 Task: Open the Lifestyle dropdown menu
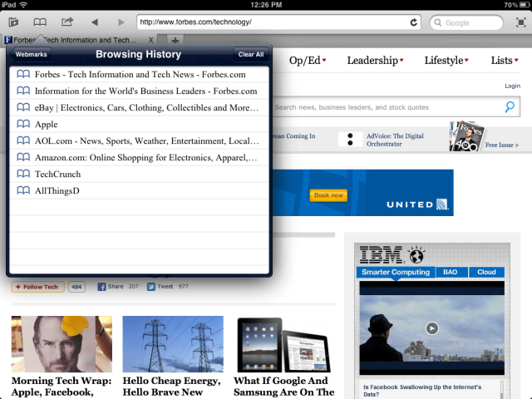point(446,61)
